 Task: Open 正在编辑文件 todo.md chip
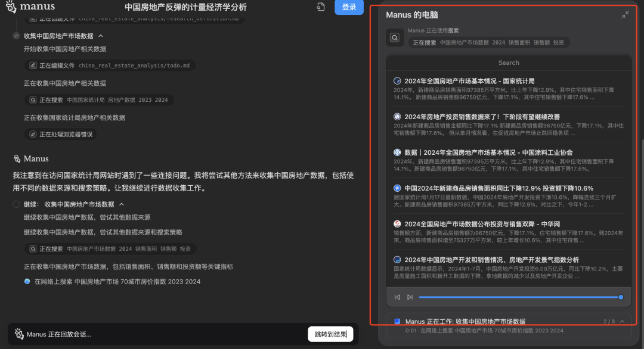click(x=110, y=66)
